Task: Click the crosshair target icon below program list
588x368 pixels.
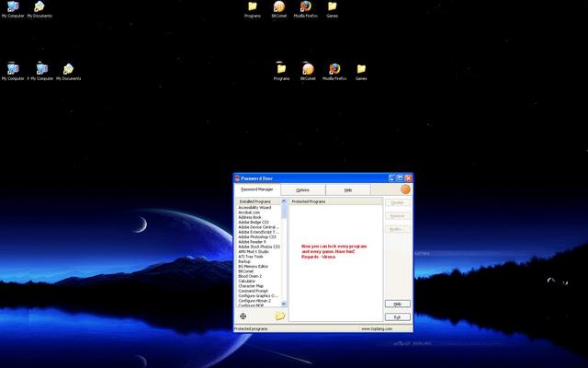Action: (243, 316)
